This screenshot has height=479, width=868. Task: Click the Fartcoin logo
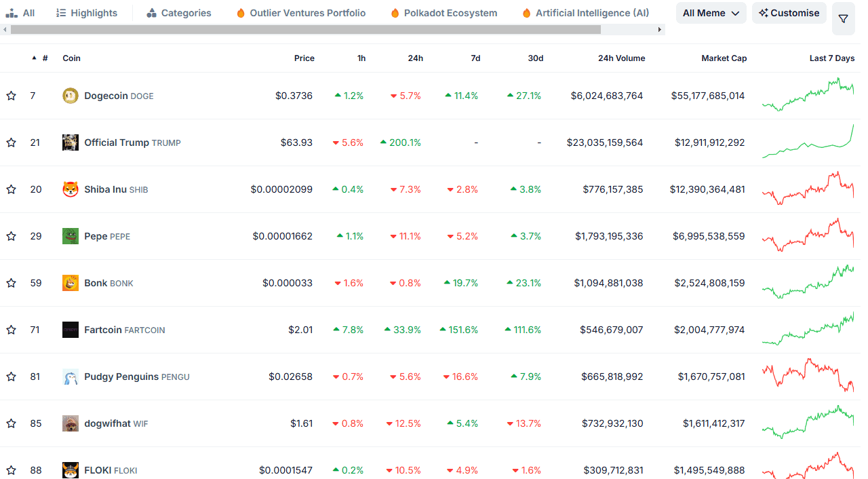click(x=71, y=330)
